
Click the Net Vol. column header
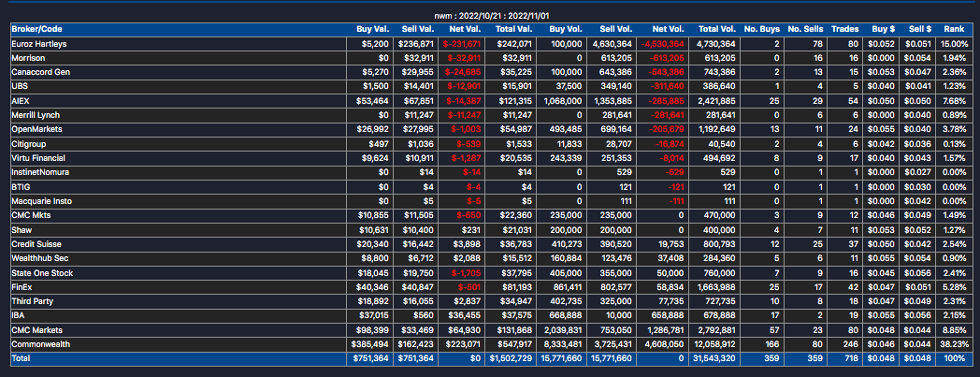[668, 29]
